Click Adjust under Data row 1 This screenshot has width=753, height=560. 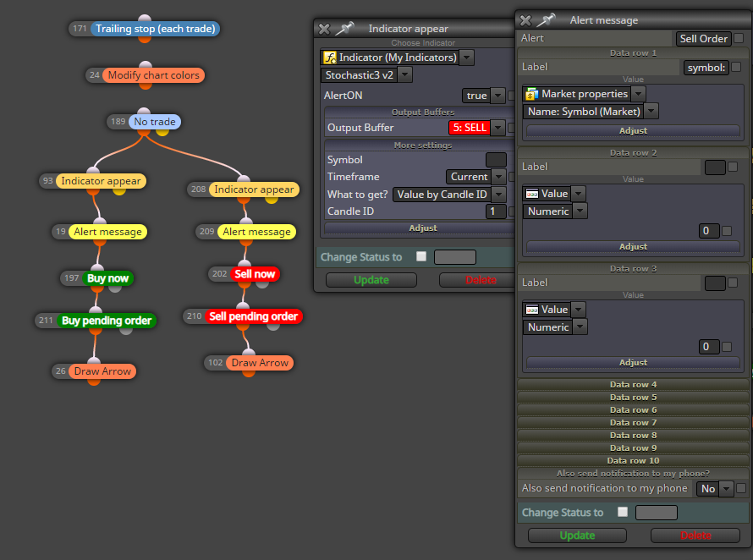click(x=633, y=130)
